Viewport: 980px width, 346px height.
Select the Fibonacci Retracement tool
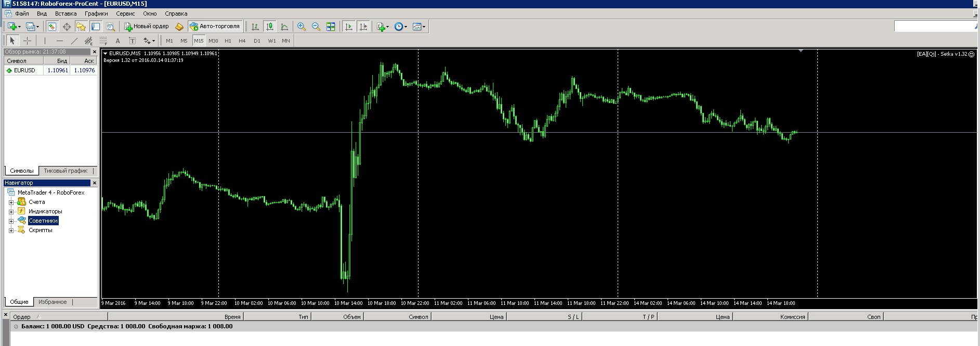pos(103,41)
